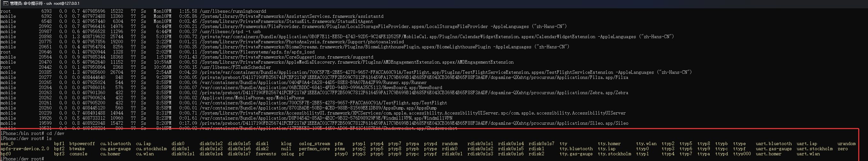Select 'random' device entry

point(450,143)
